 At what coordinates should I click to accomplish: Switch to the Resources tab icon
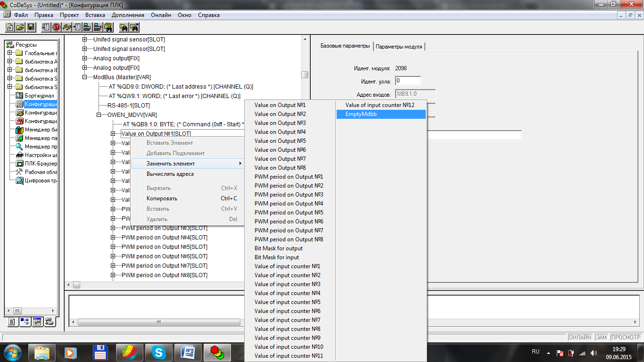(x=50, y=322)
